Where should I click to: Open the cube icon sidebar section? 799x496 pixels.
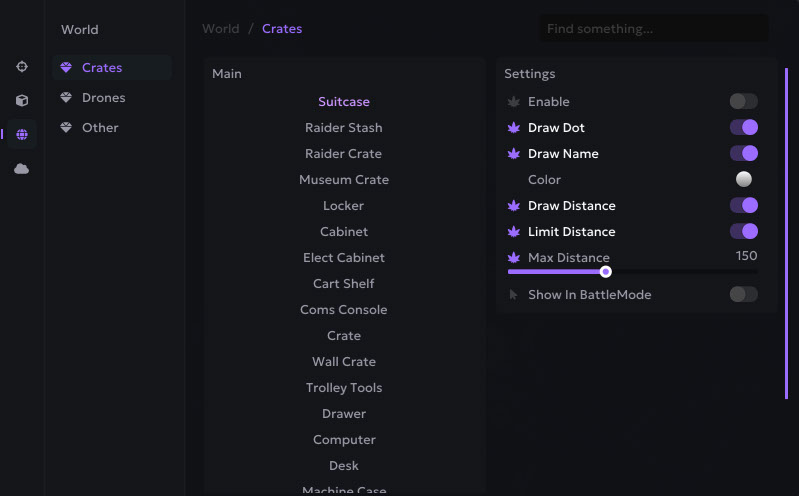(x=22, y=100)
